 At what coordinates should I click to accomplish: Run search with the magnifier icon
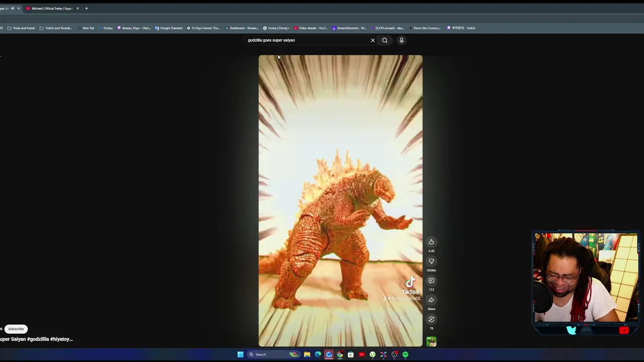click(x=385, y=40)
